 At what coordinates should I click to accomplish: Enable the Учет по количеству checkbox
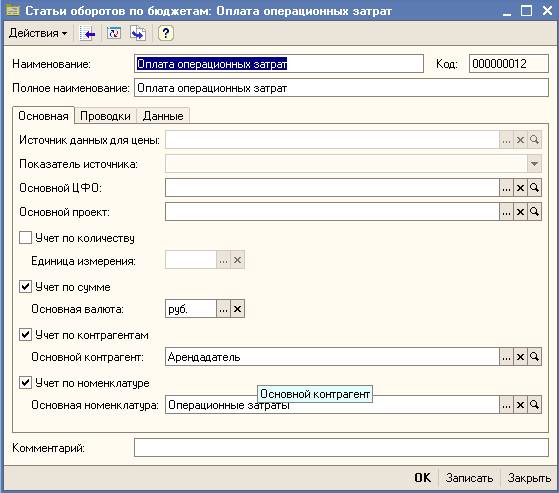[25, 237]
